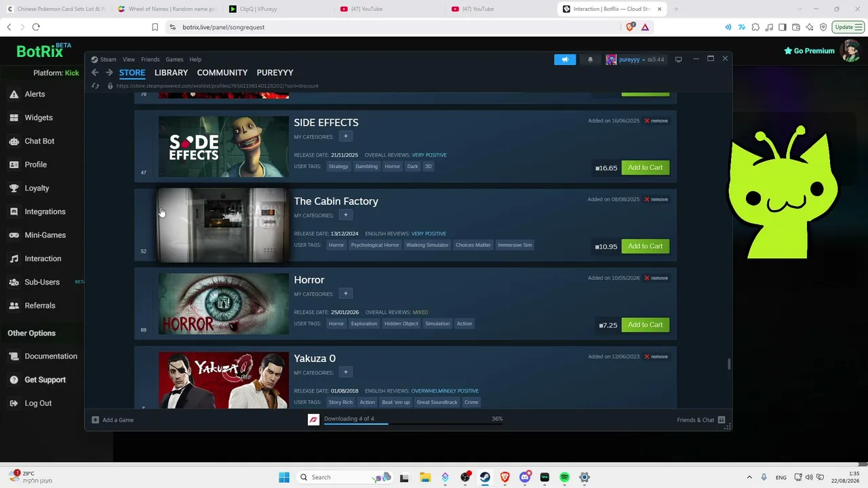The height and width of the screenshot is (488, 868).
Task: Go back in Steam navigation
Action: point(95,73)
